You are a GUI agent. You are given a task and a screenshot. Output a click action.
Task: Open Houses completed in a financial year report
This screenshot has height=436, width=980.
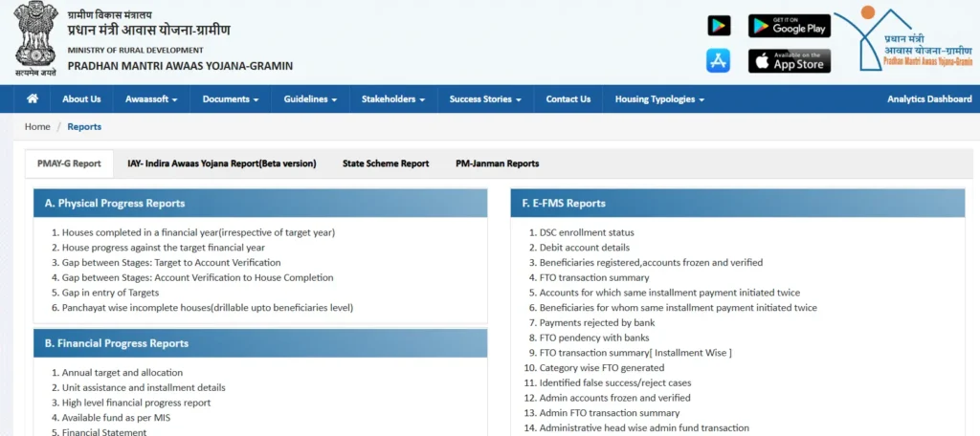198,232
